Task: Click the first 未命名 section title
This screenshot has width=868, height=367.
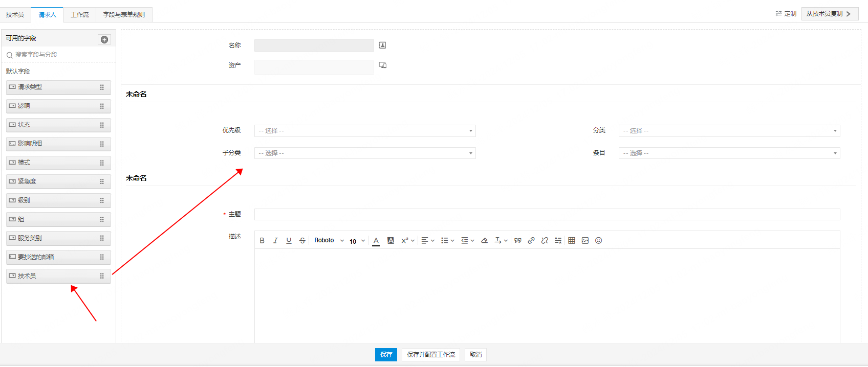Action: [136, 94]
